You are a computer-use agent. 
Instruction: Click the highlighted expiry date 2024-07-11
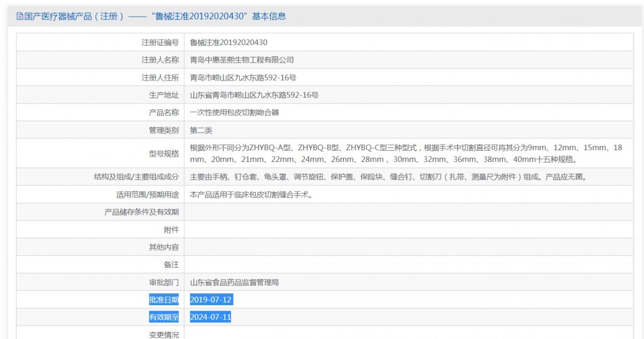pyautogui.click(x=210, y=317)
